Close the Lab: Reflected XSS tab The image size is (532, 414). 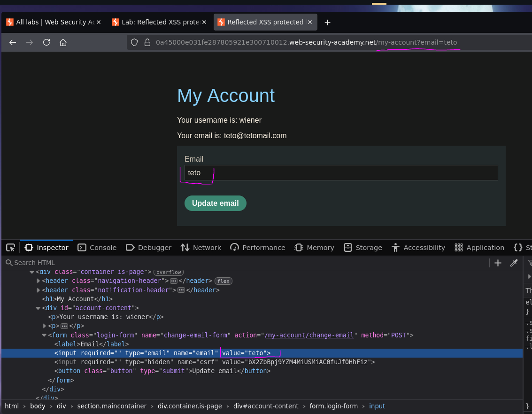coord(204,22)
